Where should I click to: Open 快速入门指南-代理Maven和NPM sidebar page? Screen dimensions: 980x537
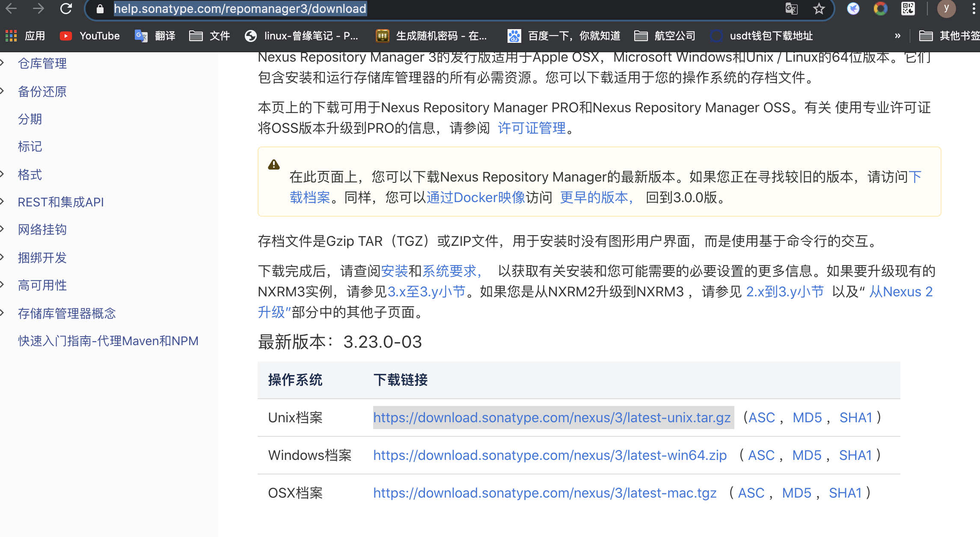coord(108,341)
